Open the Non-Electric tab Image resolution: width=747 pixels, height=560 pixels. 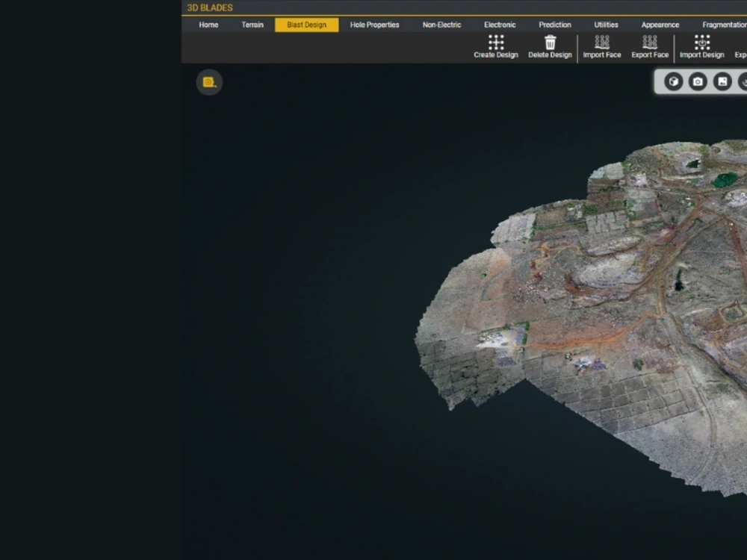click(441, 25)
